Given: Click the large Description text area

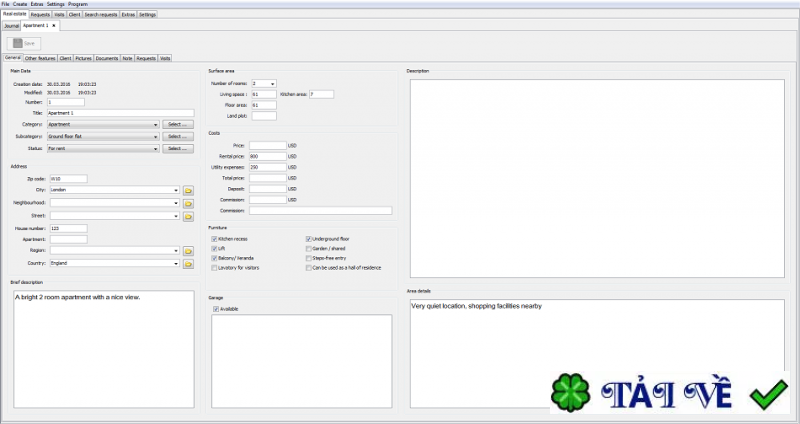Looking at the screenshot, I should (597, 179).
